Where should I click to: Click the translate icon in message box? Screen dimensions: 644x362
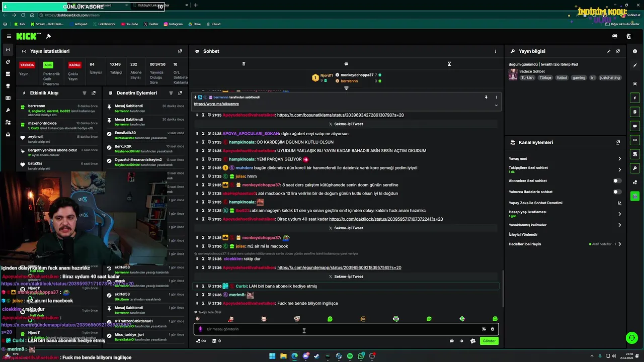pyautogui.click(x=484, y=329)
